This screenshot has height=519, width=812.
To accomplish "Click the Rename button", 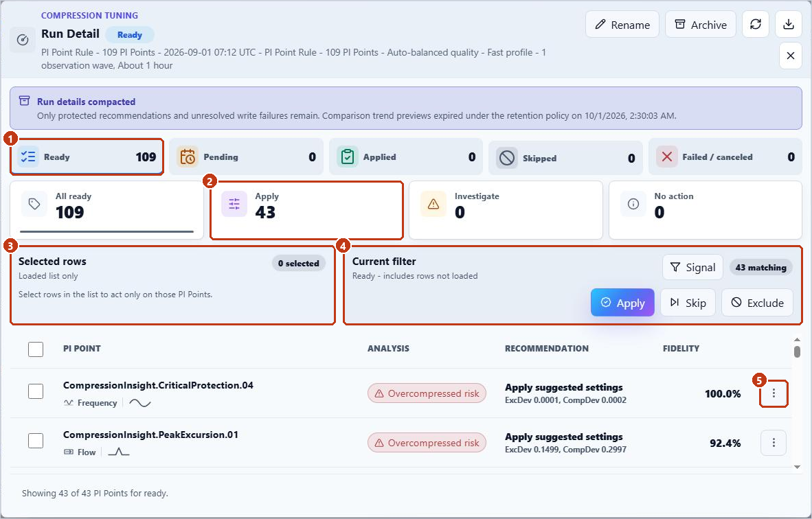I will tap(622, 24).
